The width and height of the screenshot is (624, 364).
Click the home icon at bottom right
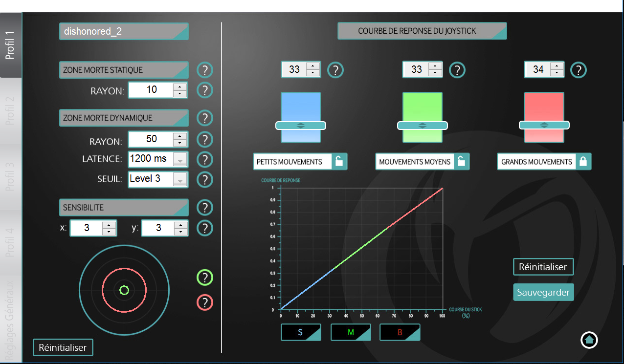coord(589,340)
